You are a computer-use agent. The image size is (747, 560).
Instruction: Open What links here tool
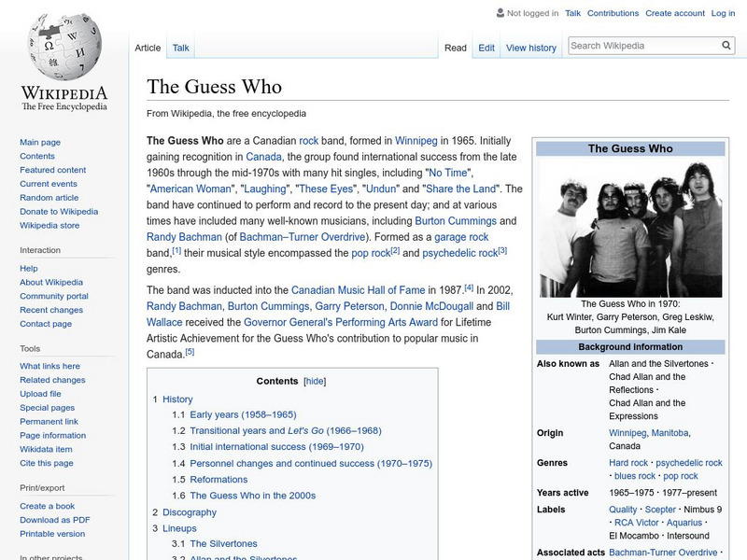(x=49, y=366)
